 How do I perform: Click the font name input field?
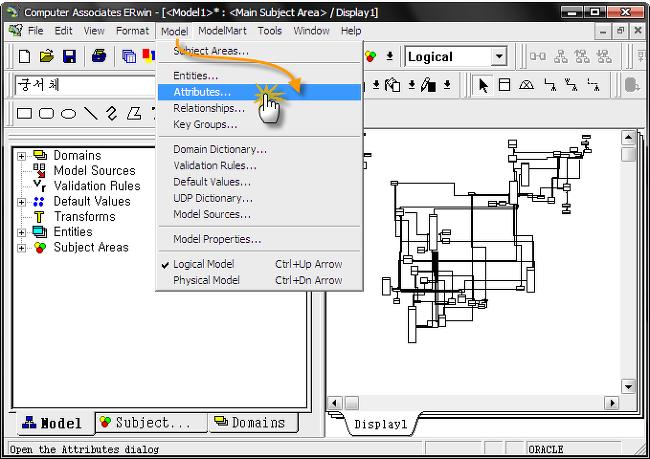(x=85, y=85)
